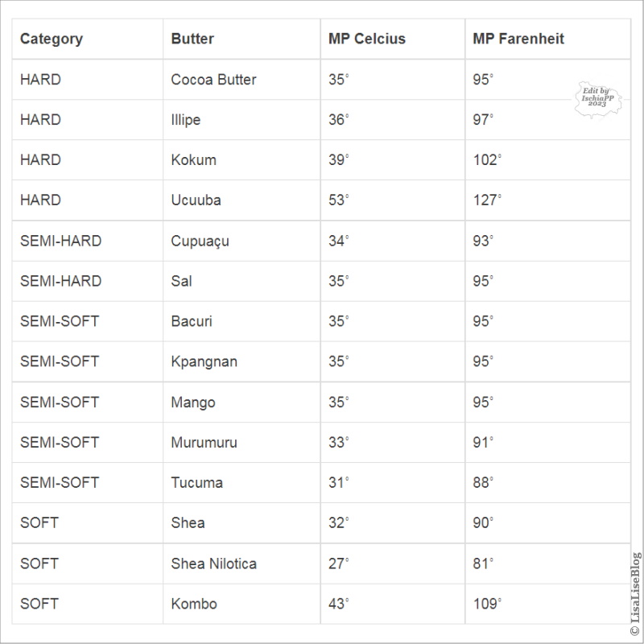Click the MP Farenheit column header
Image resolution: width=644 pixels, height=644 pixels.
coord(518,39)
